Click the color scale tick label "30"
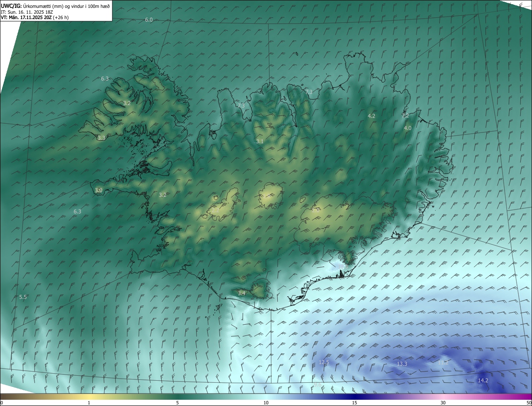 443,403
